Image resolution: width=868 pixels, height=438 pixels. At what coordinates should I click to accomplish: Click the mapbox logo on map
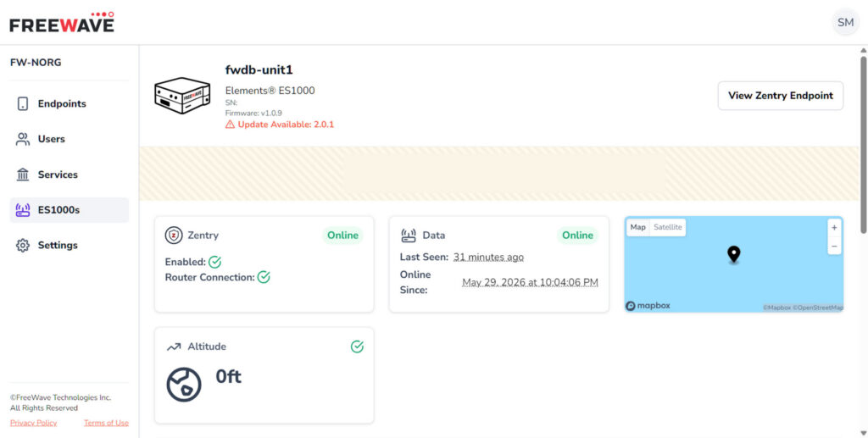648,306
